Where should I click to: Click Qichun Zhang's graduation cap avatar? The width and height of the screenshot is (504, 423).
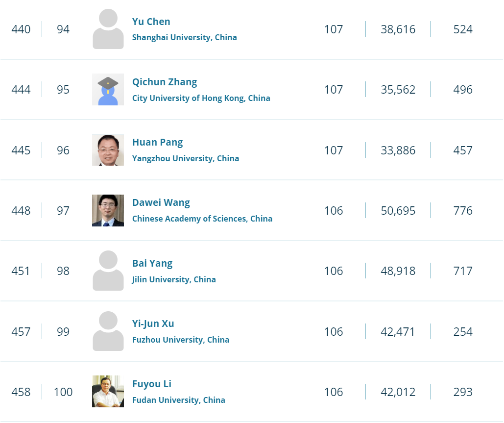108,90
